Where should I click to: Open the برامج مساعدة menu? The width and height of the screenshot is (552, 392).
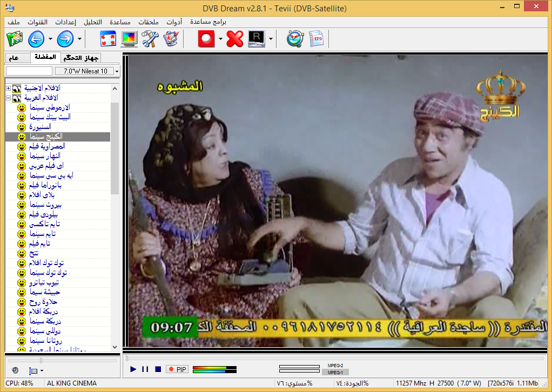pyautogui.click(x=208, y=22)
